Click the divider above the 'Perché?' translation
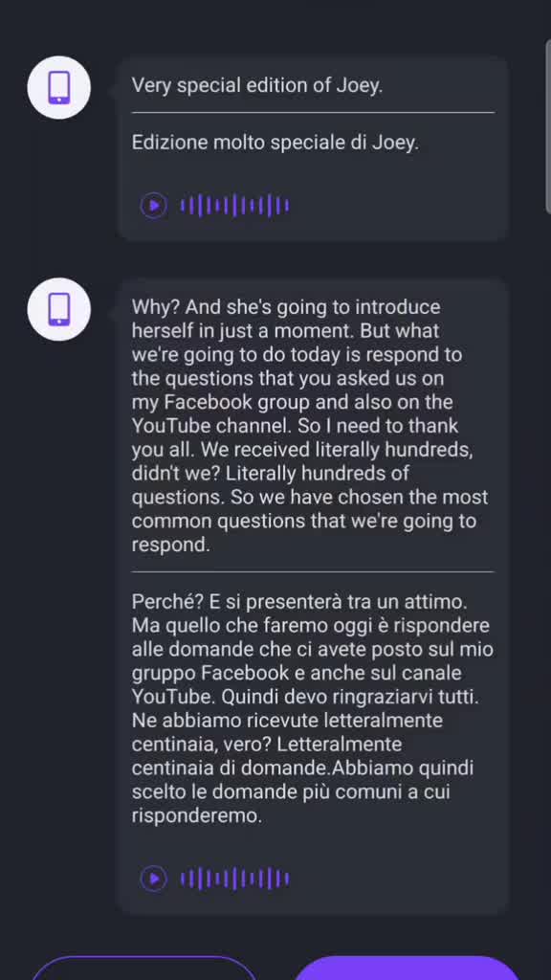This screenshot has width=551, height=980. (313, 571)
